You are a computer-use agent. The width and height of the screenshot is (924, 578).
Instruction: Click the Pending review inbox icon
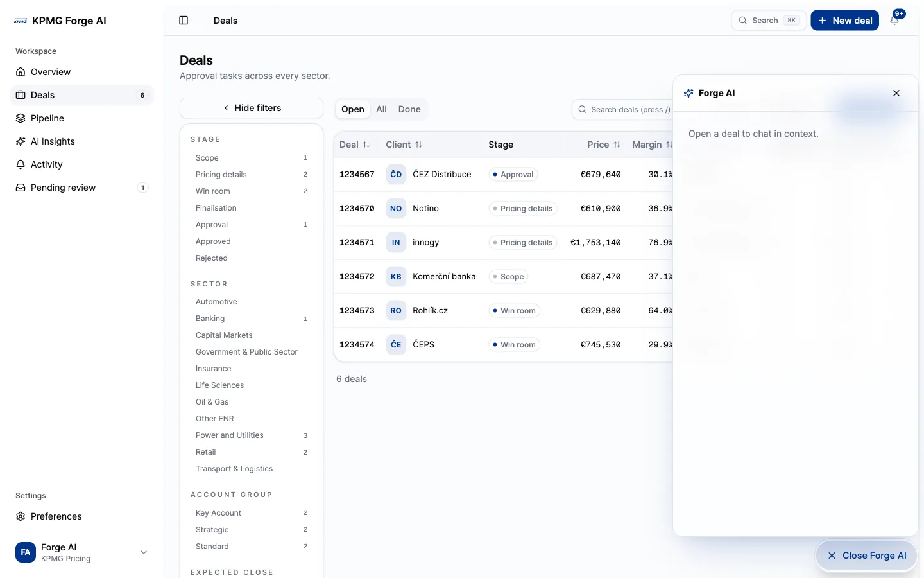[21, 188]
